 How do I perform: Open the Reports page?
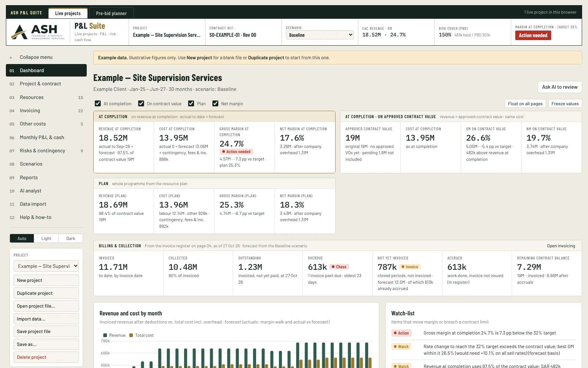46,178
